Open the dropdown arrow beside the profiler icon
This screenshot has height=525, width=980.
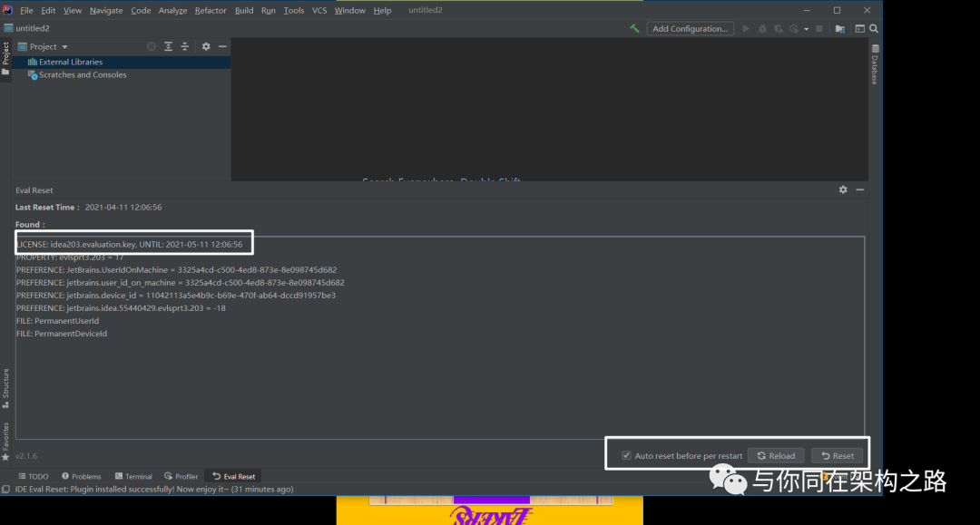807,29
